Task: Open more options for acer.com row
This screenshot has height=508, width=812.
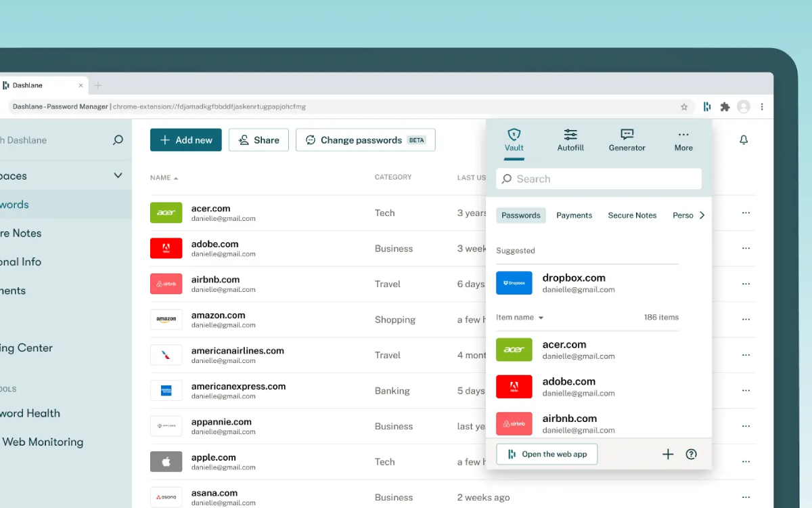Action: coord(746,213)
